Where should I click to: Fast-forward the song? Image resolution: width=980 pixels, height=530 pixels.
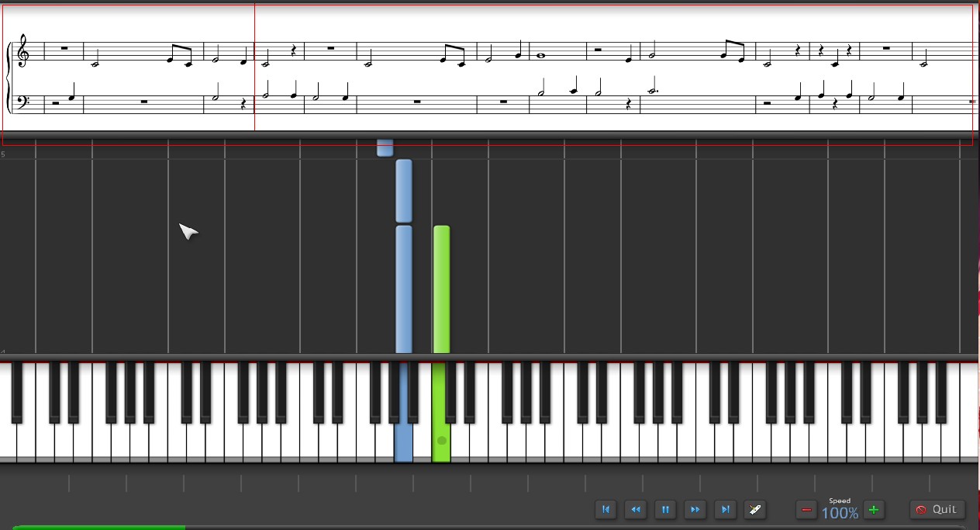coord(695,510)
